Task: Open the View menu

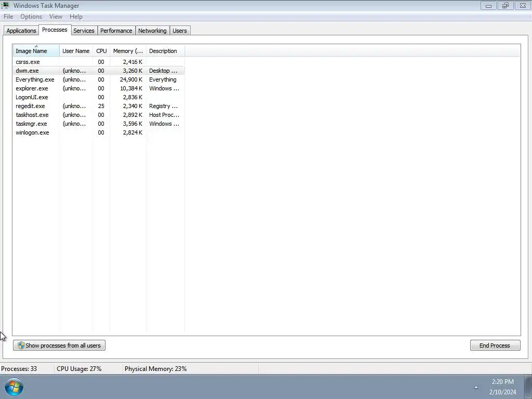Action: 56,16
